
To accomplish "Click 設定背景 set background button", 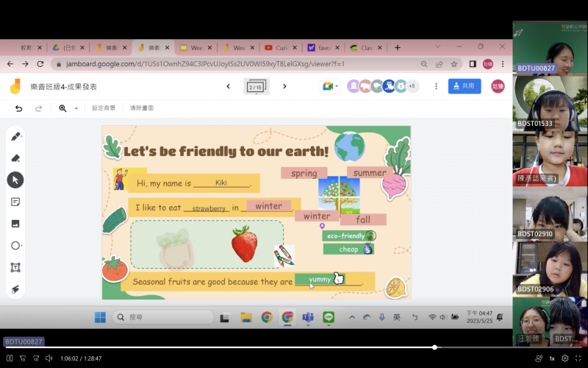I will pos(104,108).
